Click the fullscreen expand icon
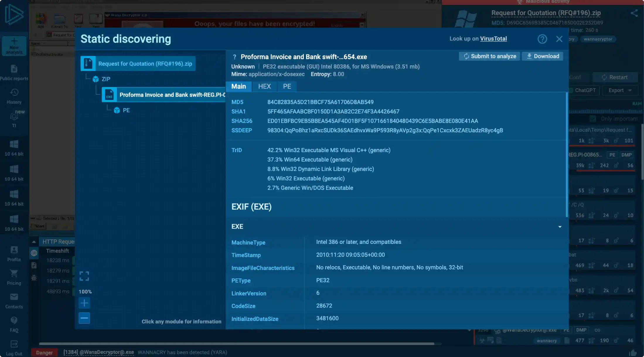Image resolution: width=644 pixels, height=357 pixels. click(x=84, y=276)
